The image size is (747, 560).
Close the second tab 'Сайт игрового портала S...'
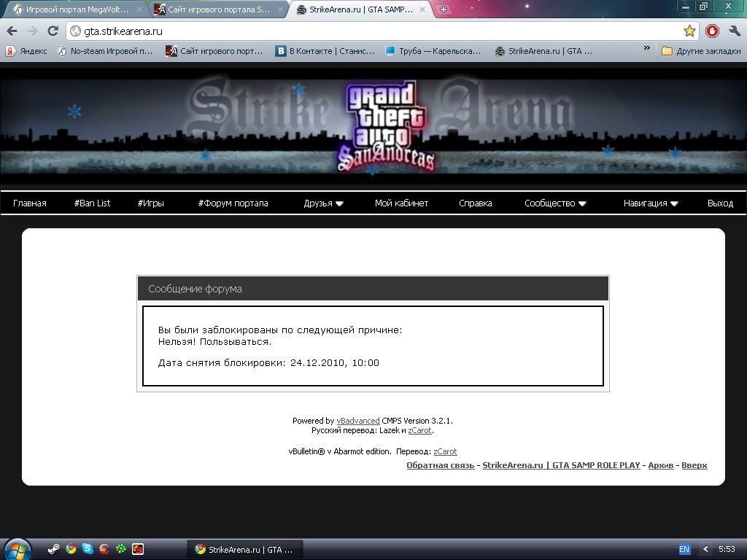281,9
